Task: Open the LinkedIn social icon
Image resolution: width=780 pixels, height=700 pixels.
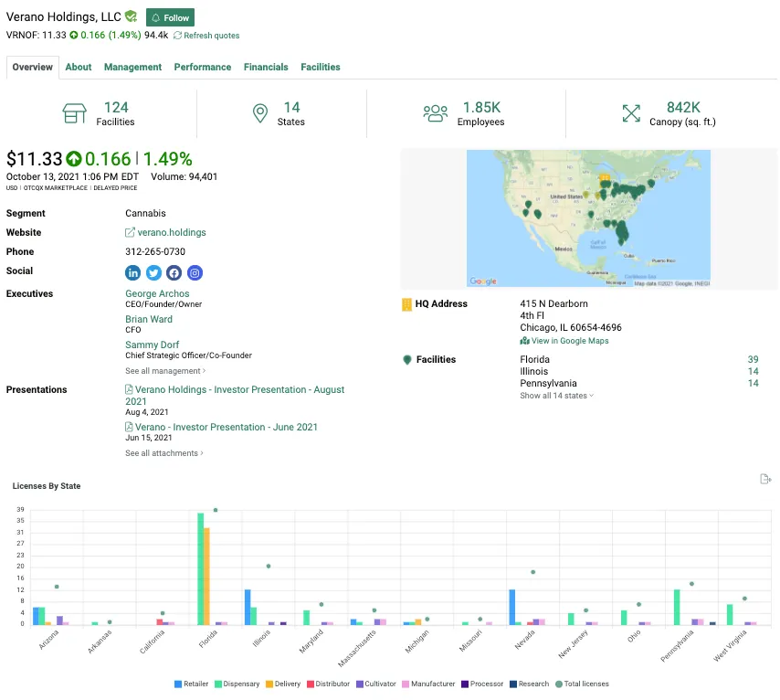Action: [x=133, y=272]
